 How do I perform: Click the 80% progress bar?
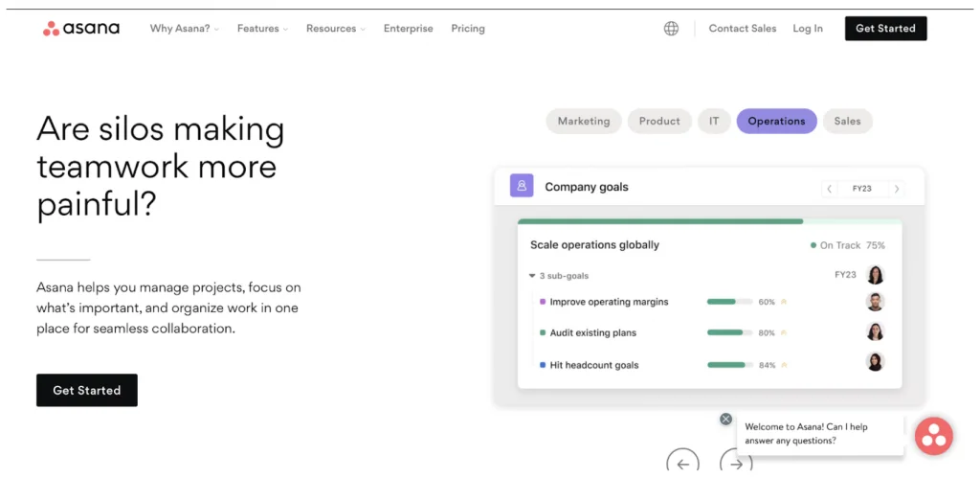[729, 332]
